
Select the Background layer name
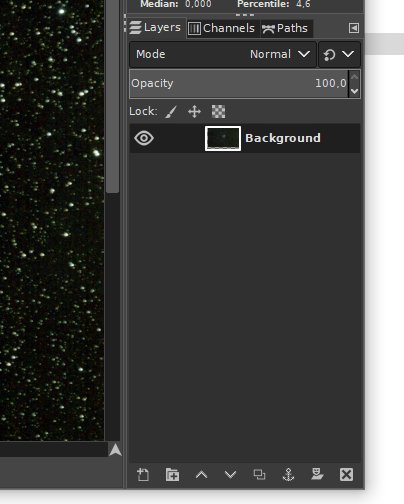(x=283, y=138)
